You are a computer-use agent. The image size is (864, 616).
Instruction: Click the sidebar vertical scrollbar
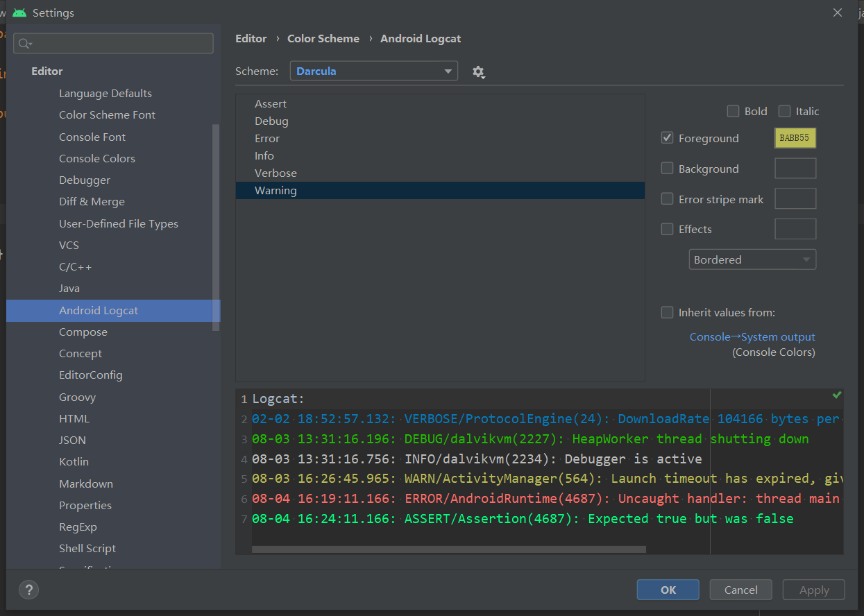[x=216, y=227]
